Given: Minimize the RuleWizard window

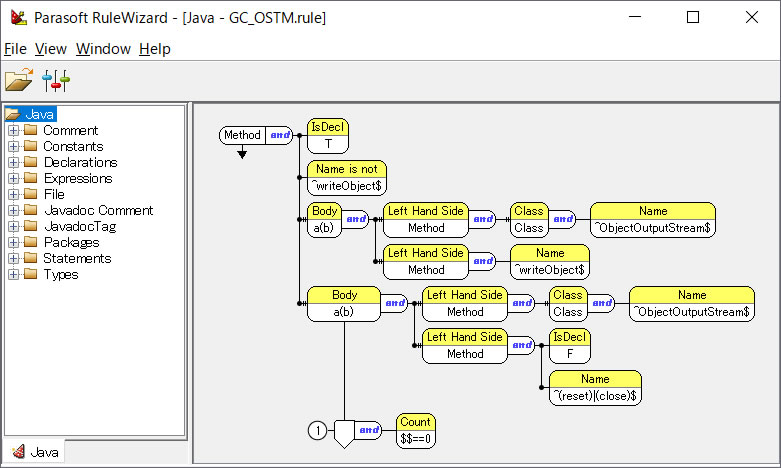Looking at the screenshot, I should pyautogui.click(x=635, y=17).
